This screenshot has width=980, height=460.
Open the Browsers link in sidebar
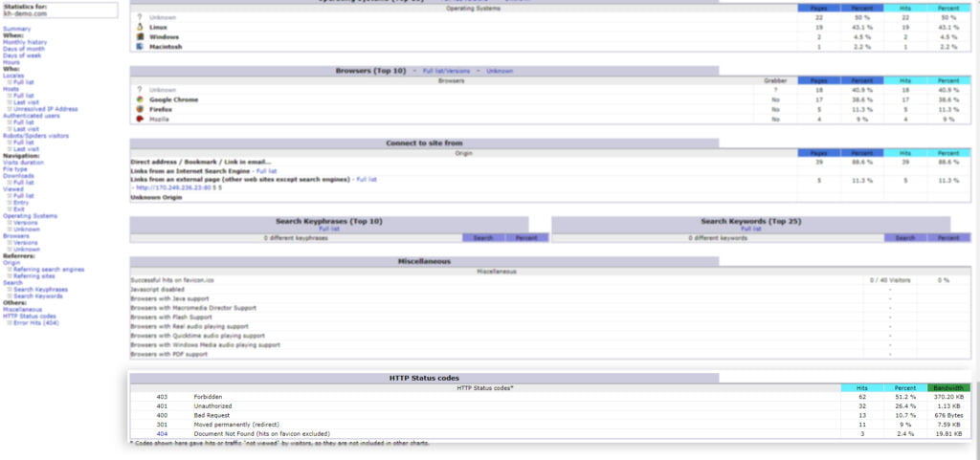(x=16, y=236)
